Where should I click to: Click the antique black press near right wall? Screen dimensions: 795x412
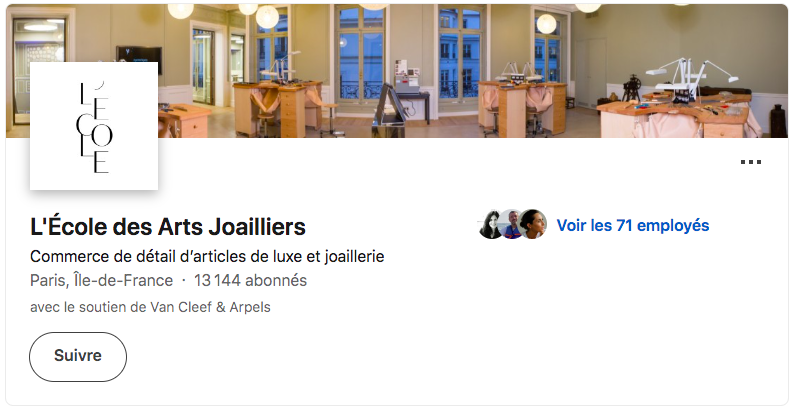[x=631, y=88]
